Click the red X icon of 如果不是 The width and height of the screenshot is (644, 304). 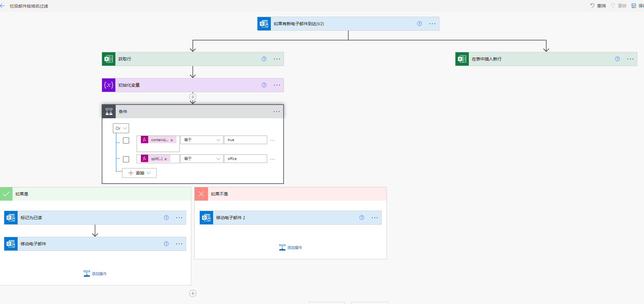click(x=201, y=194)
